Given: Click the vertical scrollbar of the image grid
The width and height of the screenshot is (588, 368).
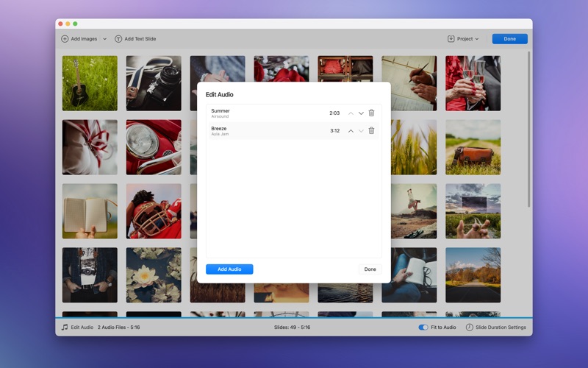Looking at the screenshot, I should (528, 130).
